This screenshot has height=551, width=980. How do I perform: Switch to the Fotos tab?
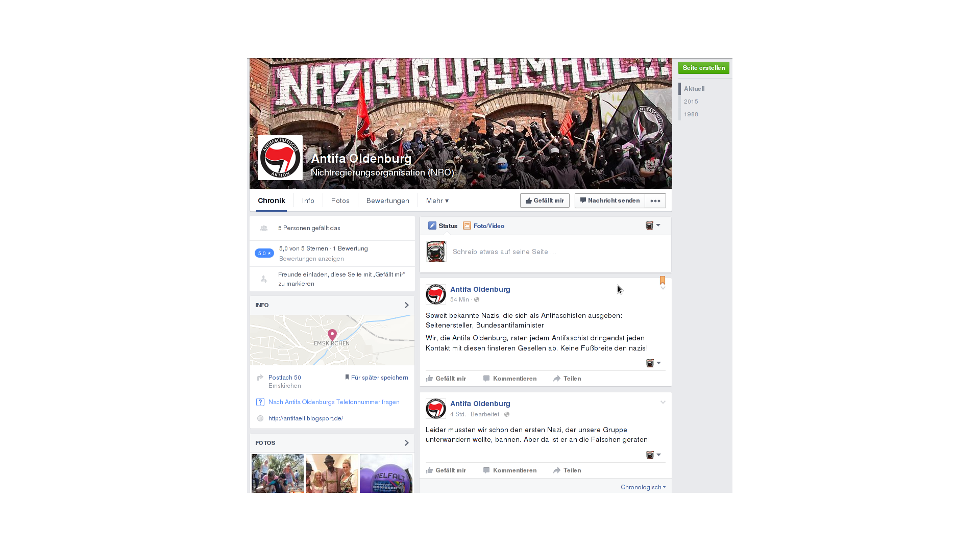click(x=340, y=201)
